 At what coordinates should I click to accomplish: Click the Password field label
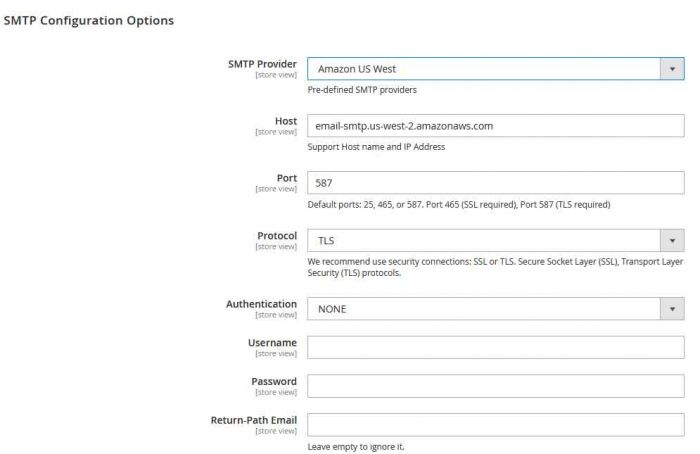[274, 381]
